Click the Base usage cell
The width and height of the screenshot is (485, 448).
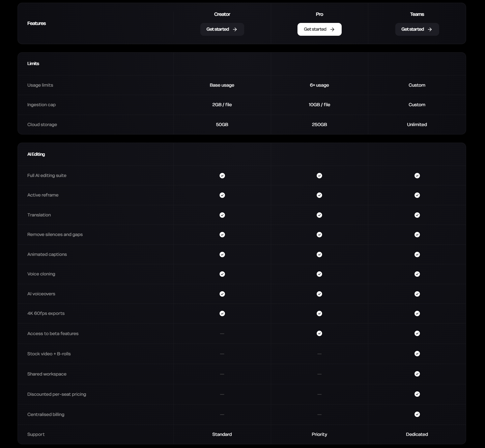pyautogui.click(x=222, y=85)
